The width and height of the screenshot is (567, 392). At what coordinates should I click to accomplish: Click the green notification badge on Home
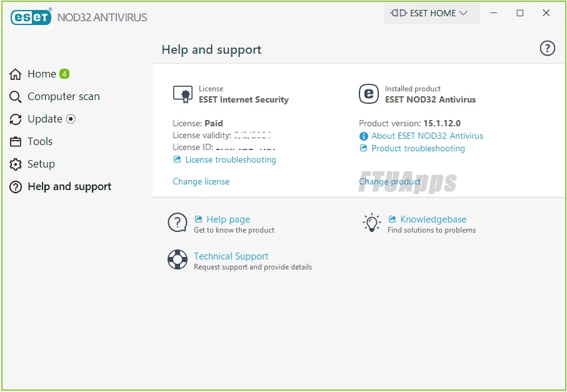(64, 74)
